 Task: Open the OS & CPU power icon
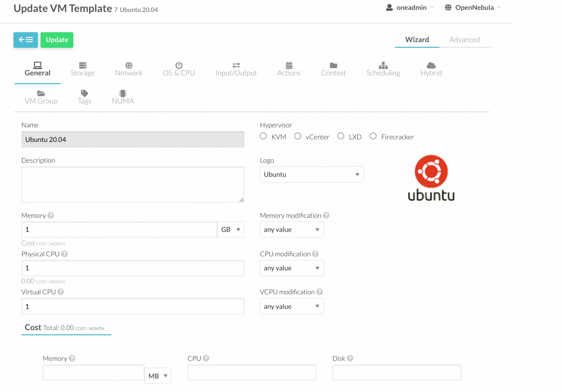click(x=179, y=65)
